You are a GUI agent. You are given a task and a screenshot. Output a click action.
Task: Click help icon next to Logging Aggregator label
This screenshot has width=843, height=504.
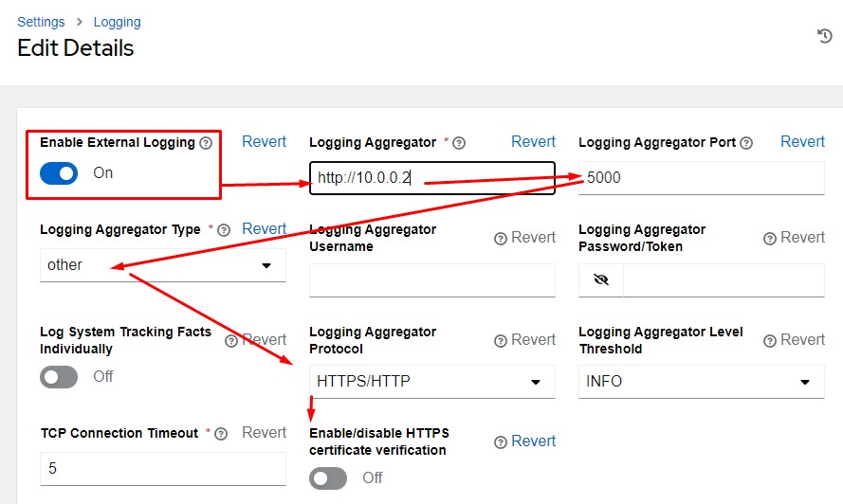[459, 143]
